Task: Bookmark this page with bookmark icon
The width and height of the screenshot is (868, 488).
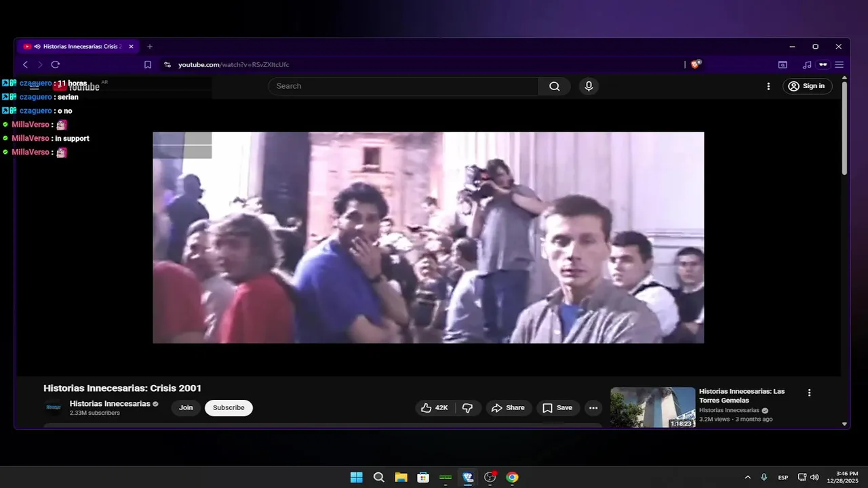Action: (148, 64)
